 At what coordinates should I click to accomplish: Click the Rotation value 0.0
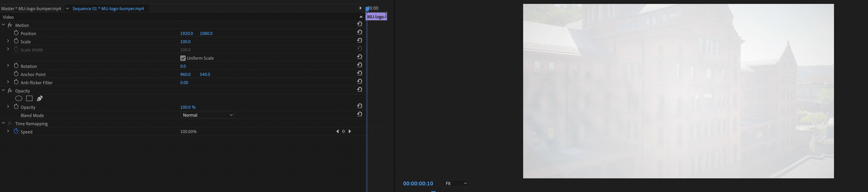tap(183, 66)
